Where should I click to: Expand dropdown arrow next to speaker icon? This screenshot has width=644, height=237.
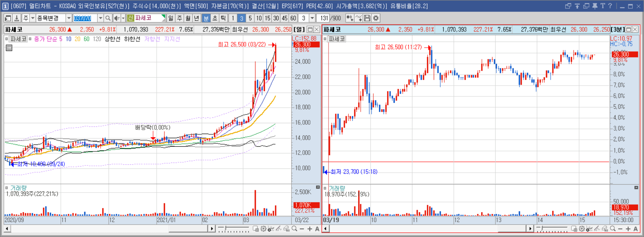(123, 18)
